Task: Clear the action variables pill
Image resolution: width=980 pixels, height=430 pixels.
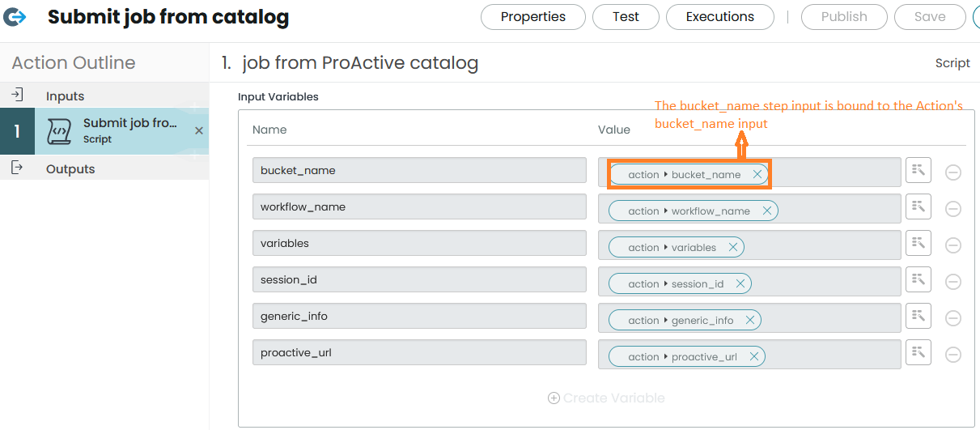Action: (x=733, y=247)
